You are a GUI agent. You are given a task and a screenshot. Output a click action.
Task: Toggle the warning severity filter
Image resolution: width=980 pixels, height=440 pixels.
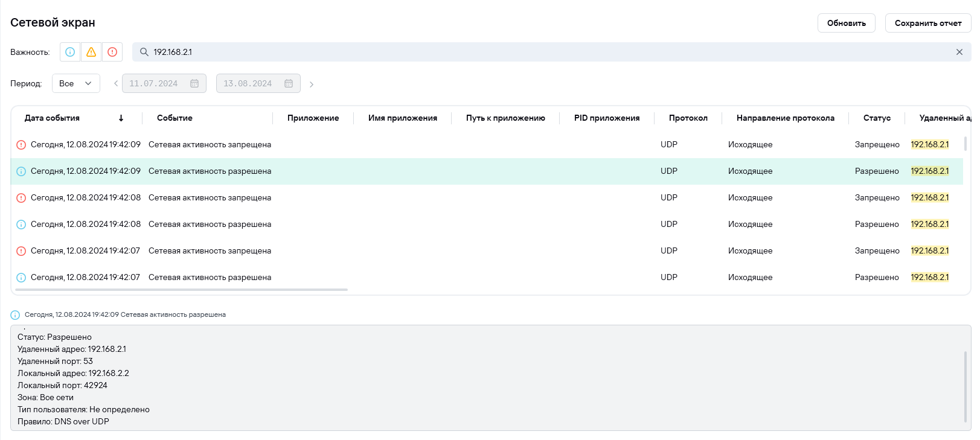[91, 52]
